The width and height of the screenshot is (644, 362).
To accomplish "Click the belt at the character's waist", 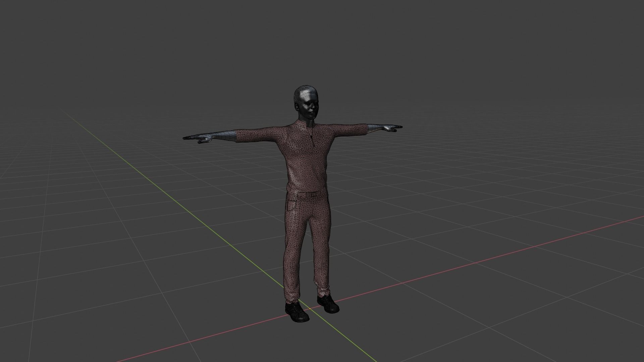I will click(308, 194).
